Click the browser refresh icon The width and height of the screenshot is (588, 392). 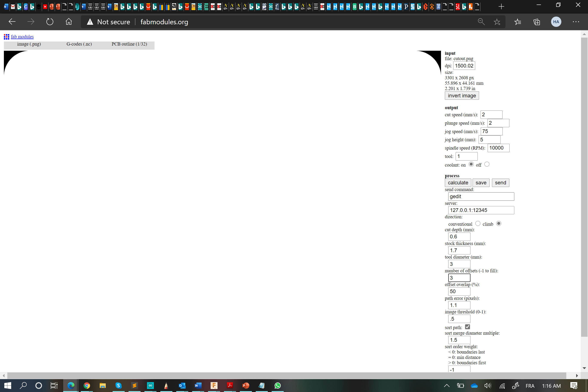50,22
